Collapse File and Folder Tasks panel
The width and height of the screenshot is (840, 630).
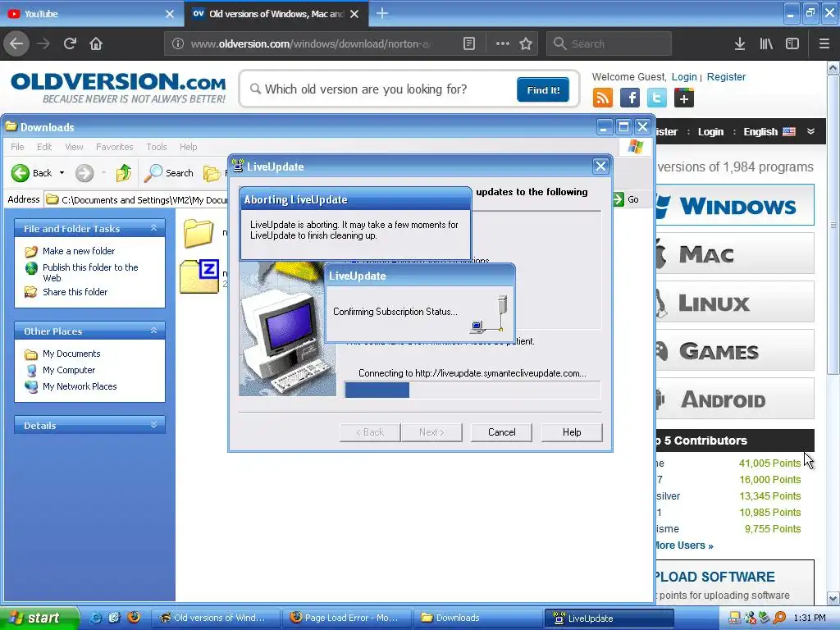[x=153, y=228]
